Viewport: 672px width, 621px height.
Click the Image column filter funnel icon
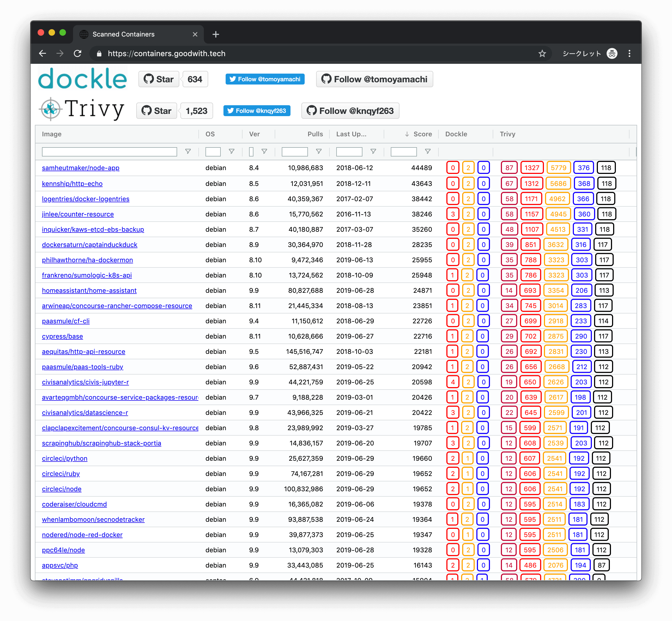[x=188, y=152]
